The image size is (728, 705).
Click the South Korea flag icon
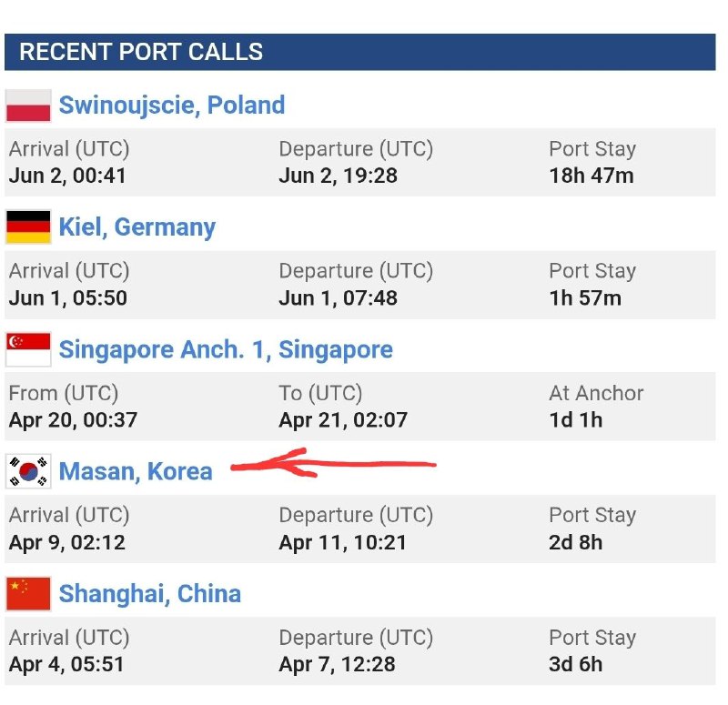[x=28, y=471]
